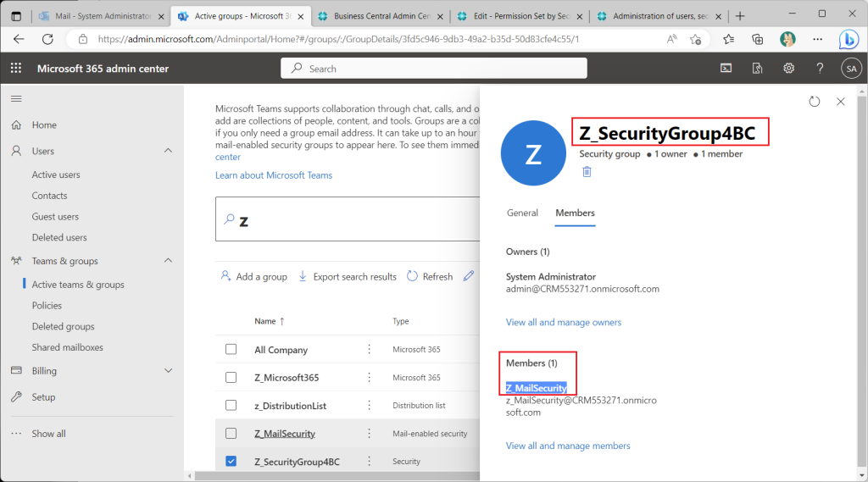868x482 pixels.
Task: Uncheck the Z_SecurityGroup4BC checkbox
Action: click(x=231, y=461)
